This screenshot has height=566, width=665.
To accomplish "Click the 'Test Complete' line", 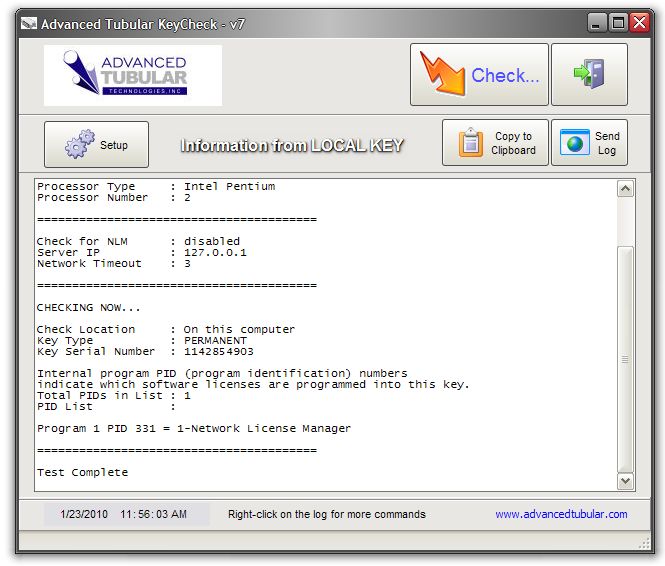I will tap(82, 472).
